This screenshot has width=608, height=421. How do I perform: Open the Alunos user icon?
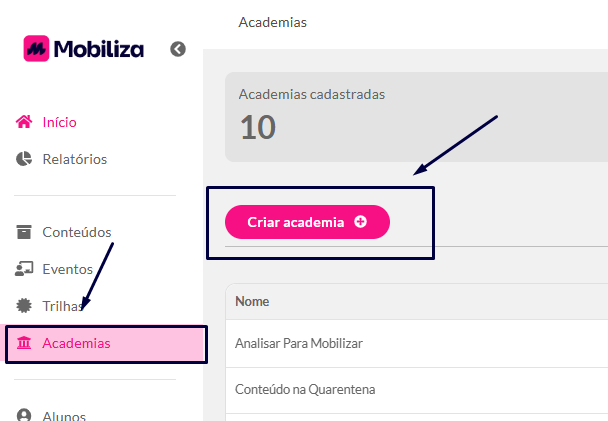pos(24,415)
